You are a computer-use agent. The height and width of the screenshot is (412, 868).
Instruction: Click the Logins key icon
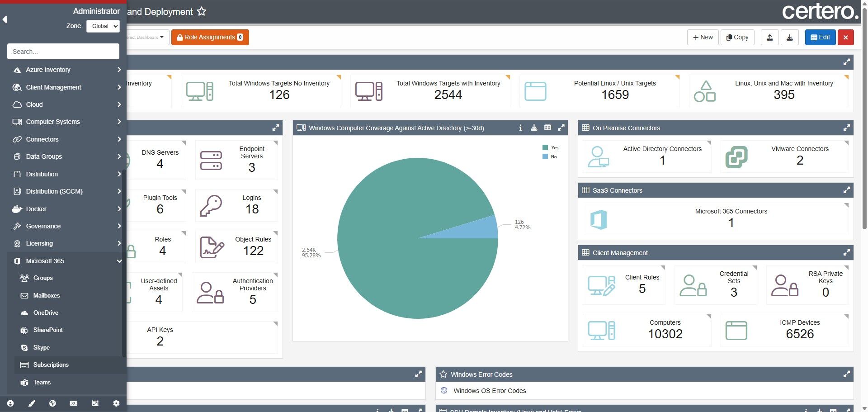pyautogui.click(x=211, y=206)
